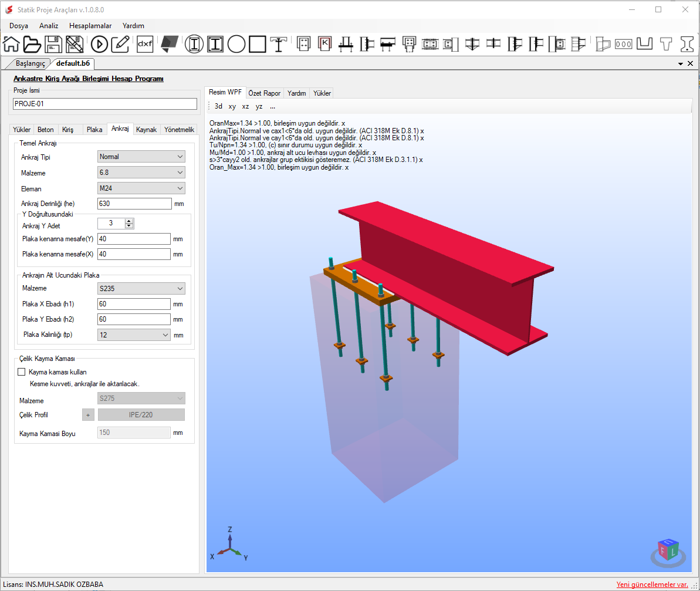Open tab list dropdown arrow near document close
Screen dimensions: 700x591
681,64
